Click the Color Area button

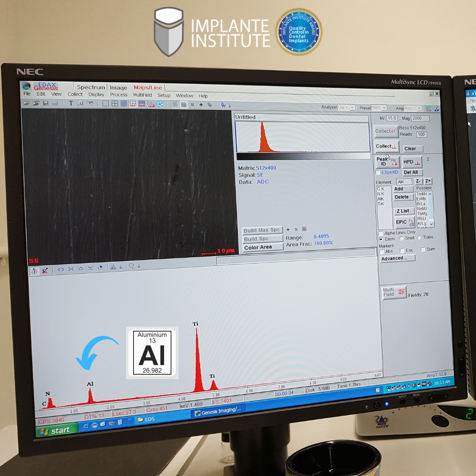tap(263, 247)
